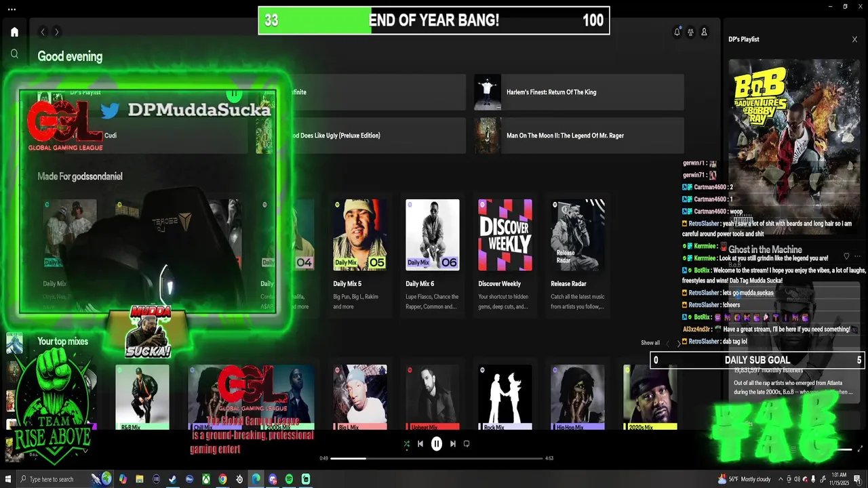The height and width of the screenshot is (488, 868).
Task: Navigate forward with the right arrow
Action: tap(57, 32)
